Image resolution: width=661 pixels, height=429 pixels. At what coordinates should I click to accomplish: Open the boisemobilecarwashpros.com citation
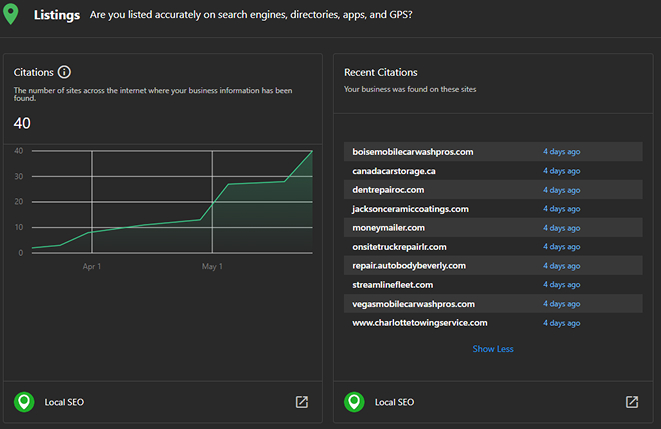[412, 152]
